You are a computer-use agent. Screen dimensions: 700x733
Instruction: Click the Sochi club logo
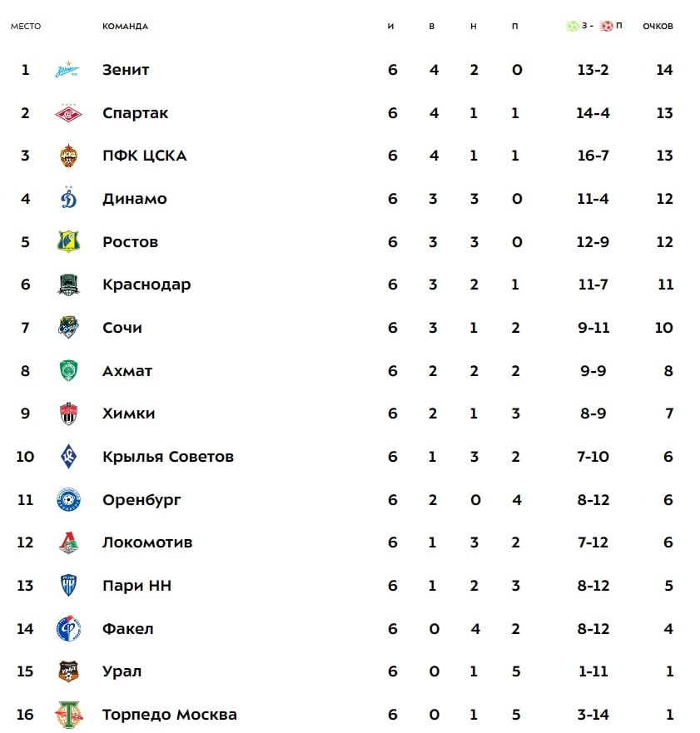[68, 328]
